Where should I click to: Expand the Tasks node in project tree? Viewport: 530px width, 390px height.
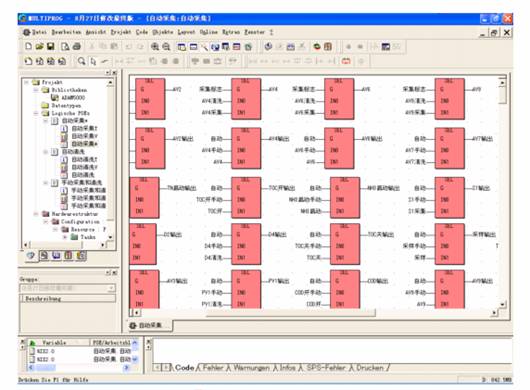(65, 237)
